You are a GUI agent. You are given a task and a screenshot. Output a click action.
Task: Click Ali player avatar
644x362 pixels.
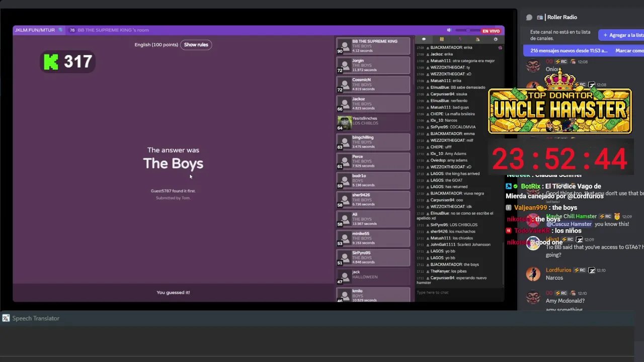(344, 219)
